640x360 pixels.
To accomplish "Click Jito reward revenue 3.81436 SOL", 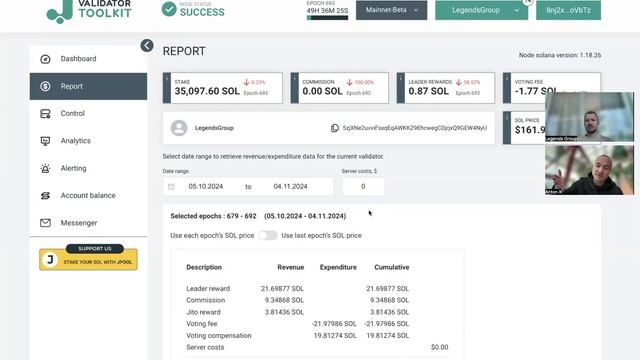I will click(x=284, y=312).
